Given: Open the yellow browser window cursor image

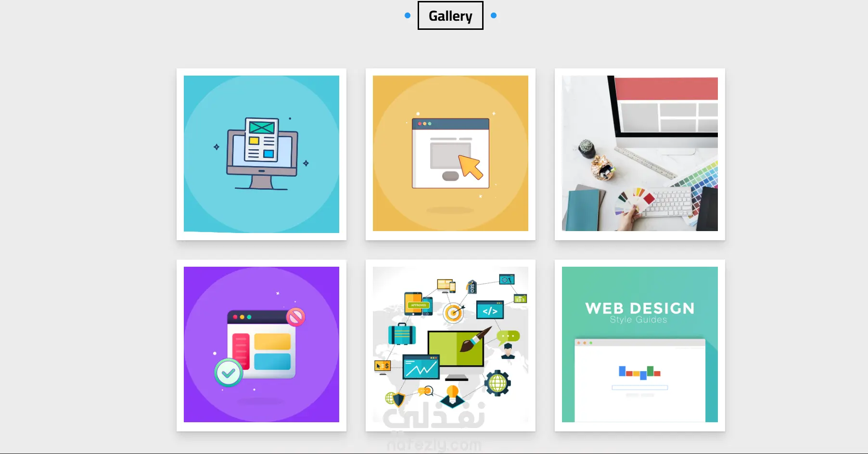Looking at the screenshot, I should (450, 153).
